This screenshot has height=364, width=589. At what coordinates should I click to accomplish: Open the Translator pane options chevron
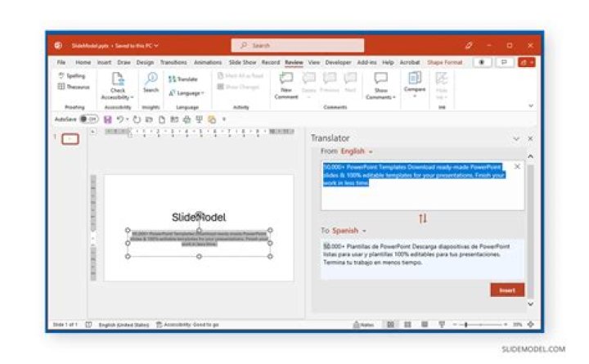[516, 139]
